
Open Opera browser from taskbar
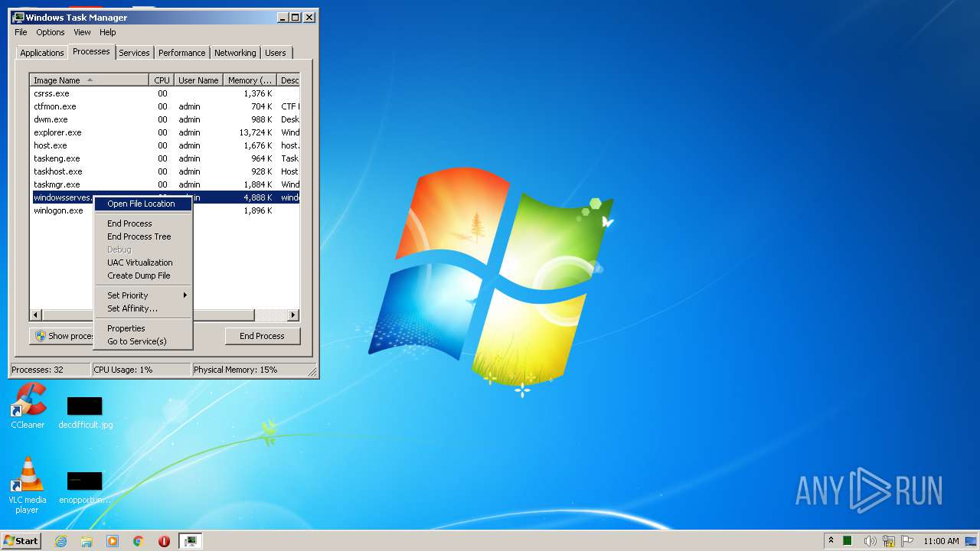click(164, 541)
